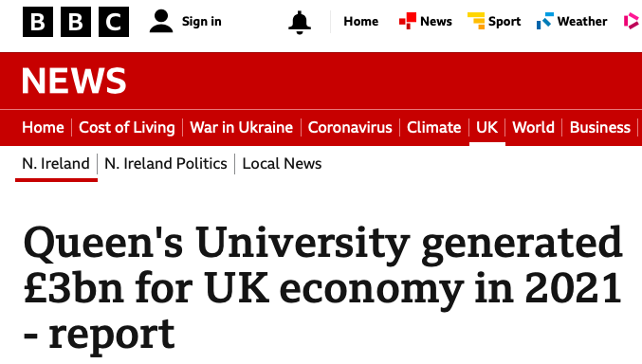Click the NEWS banner heading

point(74,82)
